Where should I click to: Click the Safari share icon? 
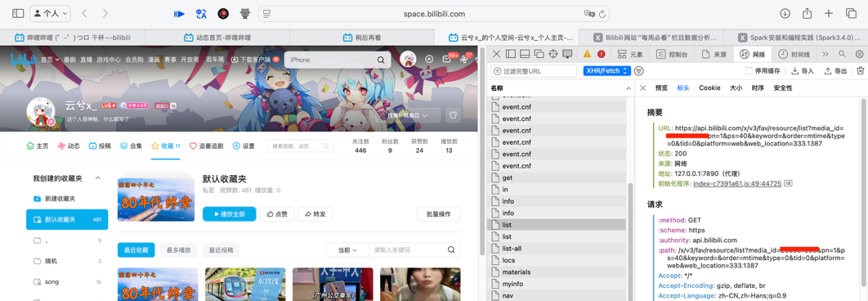pos(807,13)
